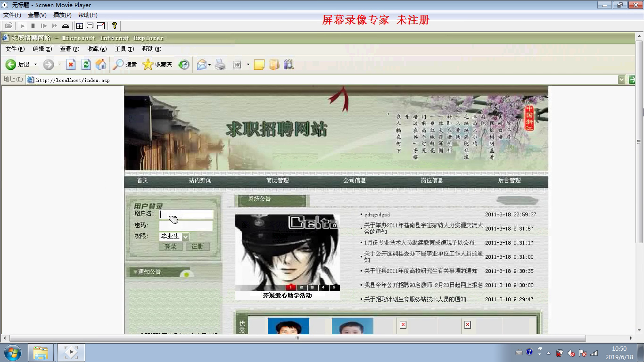Click the gray forward arrow icon
The image size is (644, 362).
point(49,65)
